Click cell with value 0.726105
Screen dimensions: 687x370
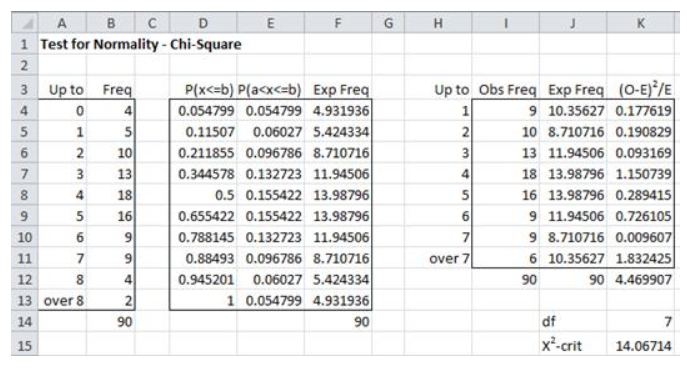[640, 216]
